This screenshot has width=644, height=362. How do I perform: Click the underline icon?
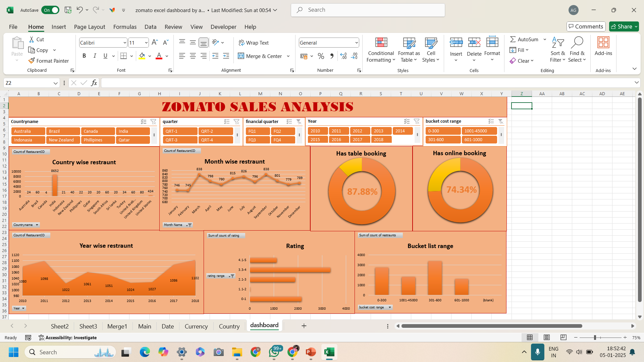point(105,56)
